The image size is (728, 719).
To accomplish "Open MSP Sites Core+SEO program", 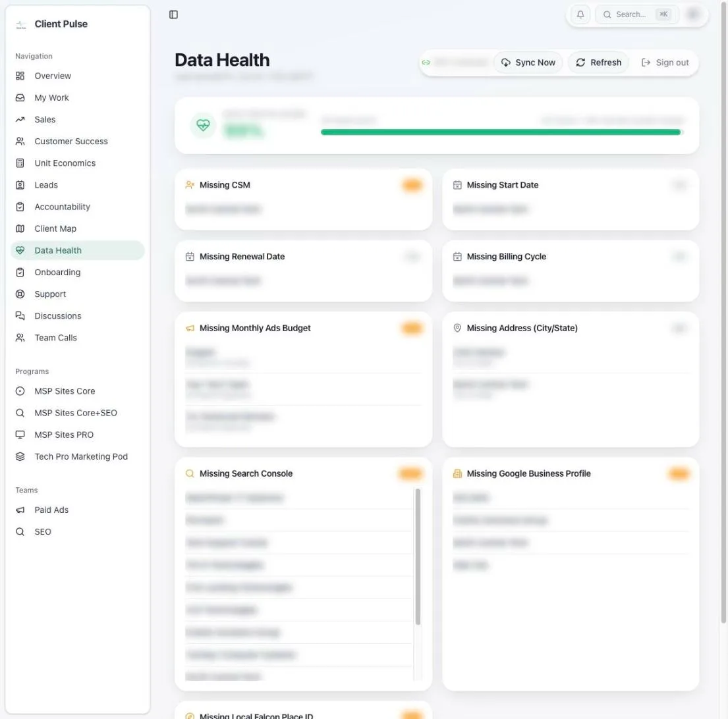I will click(x=78, y=412).
